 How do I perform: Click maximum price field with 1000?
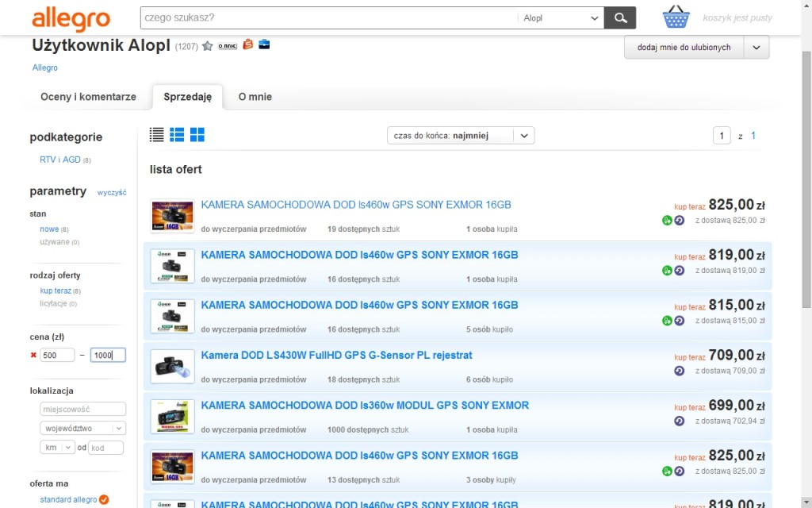click(108, 355)
